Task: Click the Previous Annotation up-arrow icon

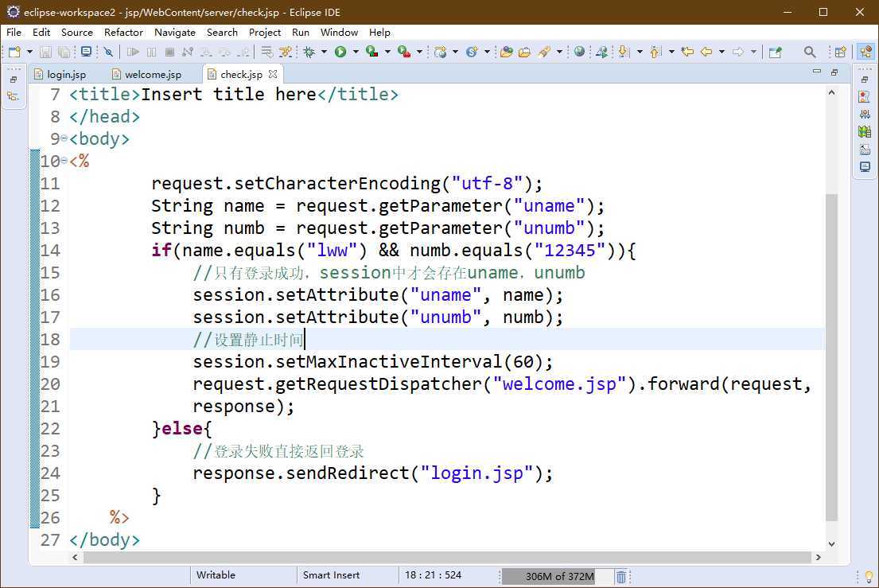Action: pyautogui.click(x=655, y=53)
